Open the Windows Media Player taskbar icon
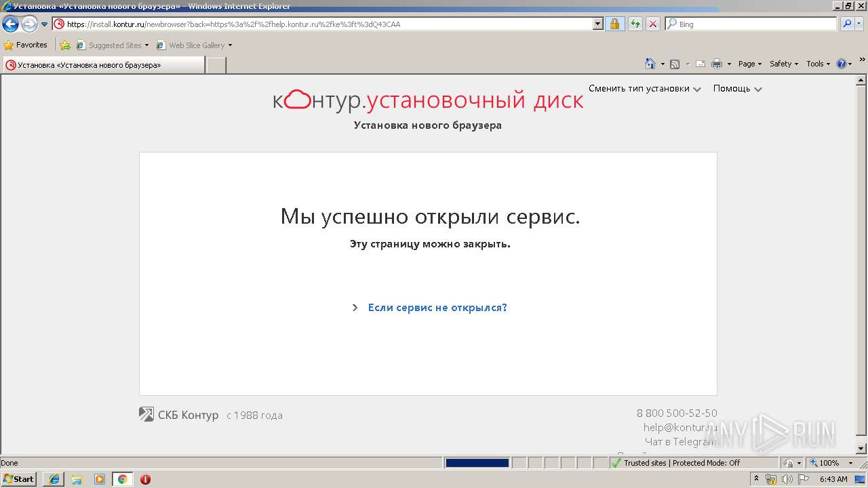This screenshot has height=488, width=868. point(100,479)
